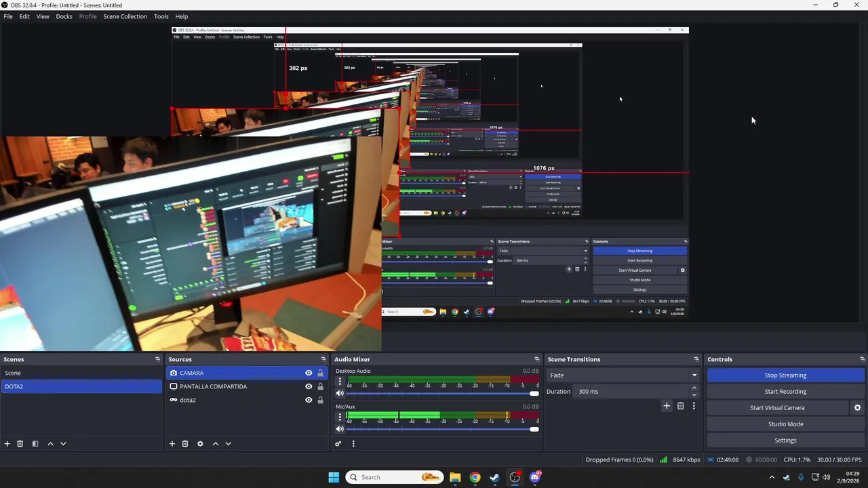Float the Controls dock

[862, 359]
